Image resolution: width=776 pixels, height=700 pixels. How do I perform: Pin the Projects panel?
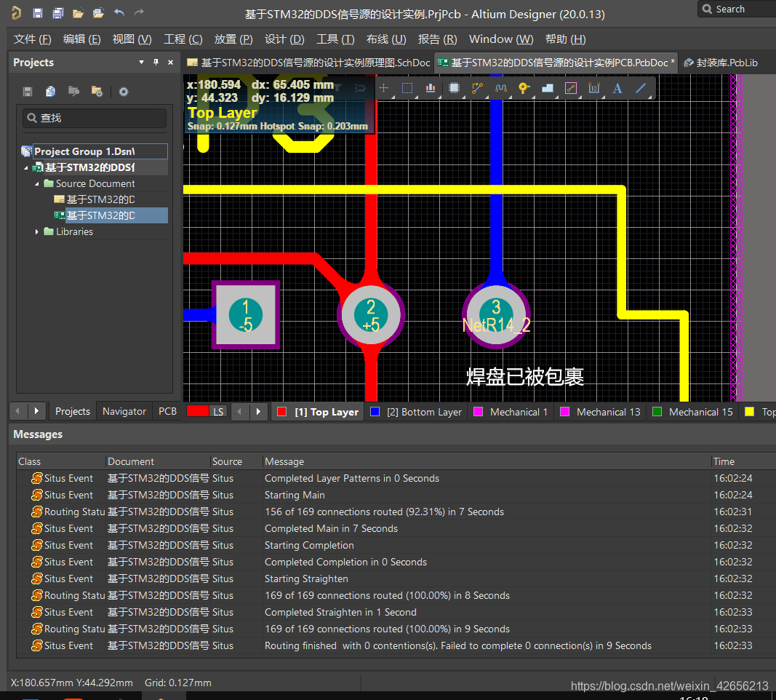pos(156,63)
